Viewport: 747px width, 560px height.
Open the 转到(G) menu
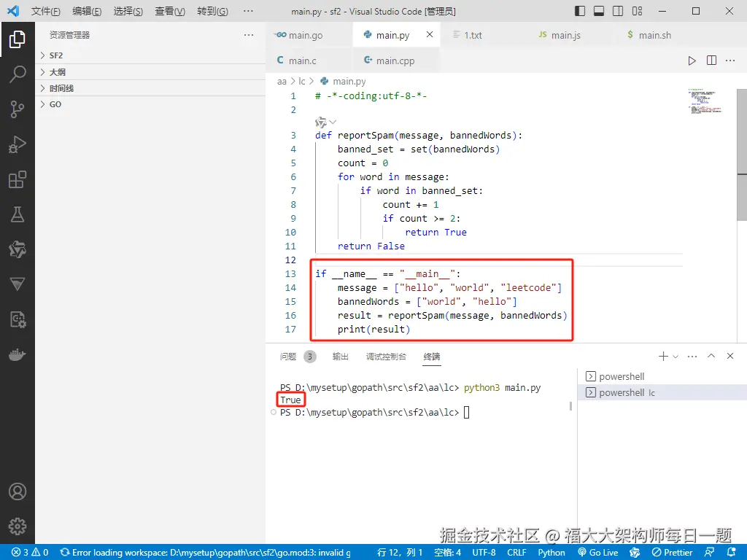pyautogui.click(x=212, y=11)
